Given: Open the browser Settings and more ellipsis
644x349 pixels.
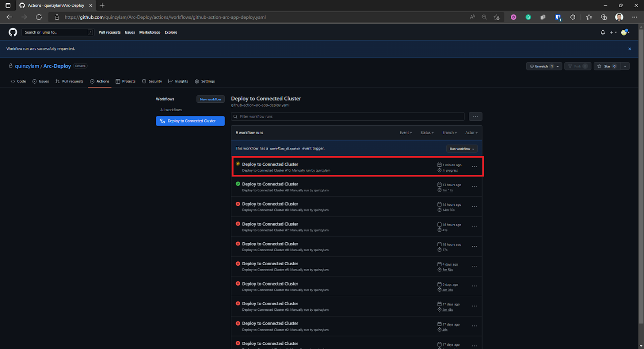Looking at the screenshot, I should click(x=635, y=17).
